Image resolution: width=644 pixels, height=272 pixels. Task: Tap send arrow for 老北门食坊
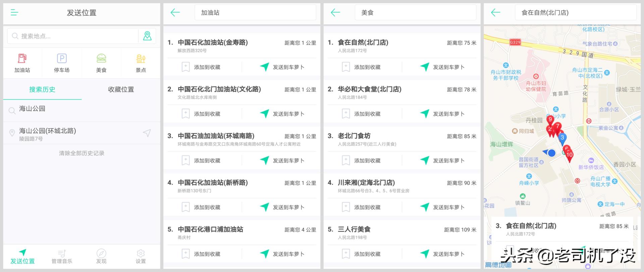click(425, 160)
